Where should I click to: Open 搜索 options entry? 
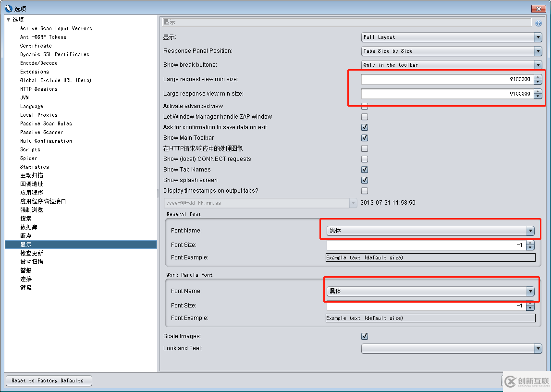[x=25, y=219]
